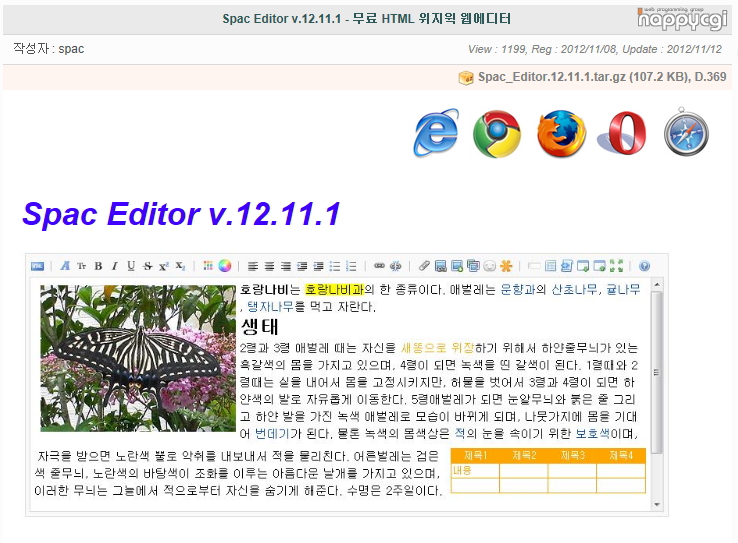
Task: Click the layer down-arrow window icon
Action: coord(583,266)
